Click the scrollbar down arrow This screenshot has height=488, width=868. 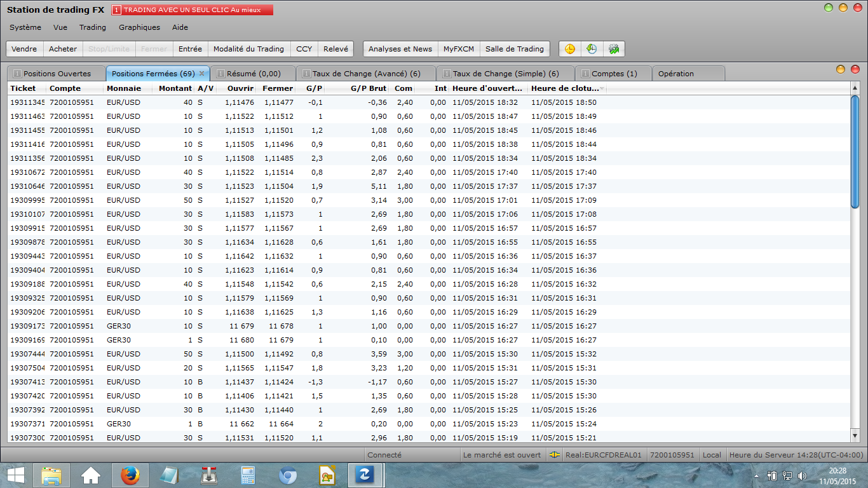pyautogui.click(x=855, y=436)
